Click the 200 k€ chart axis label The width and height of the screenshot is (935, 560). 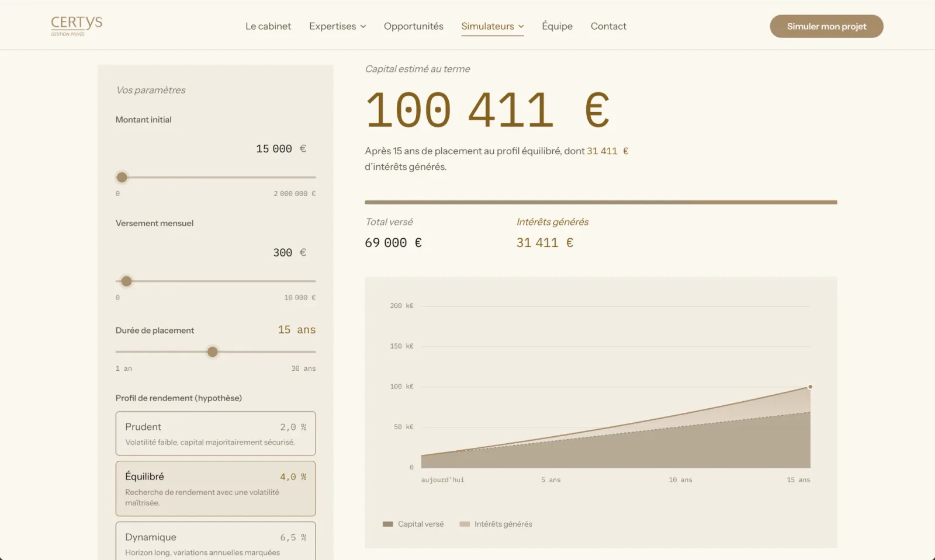pyautogui.click(x=401, y=306)
